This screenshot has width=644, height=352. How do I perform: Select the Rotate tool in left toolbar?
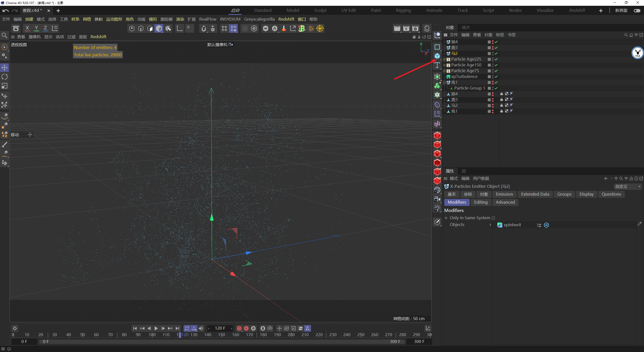(x=5, y=77)
